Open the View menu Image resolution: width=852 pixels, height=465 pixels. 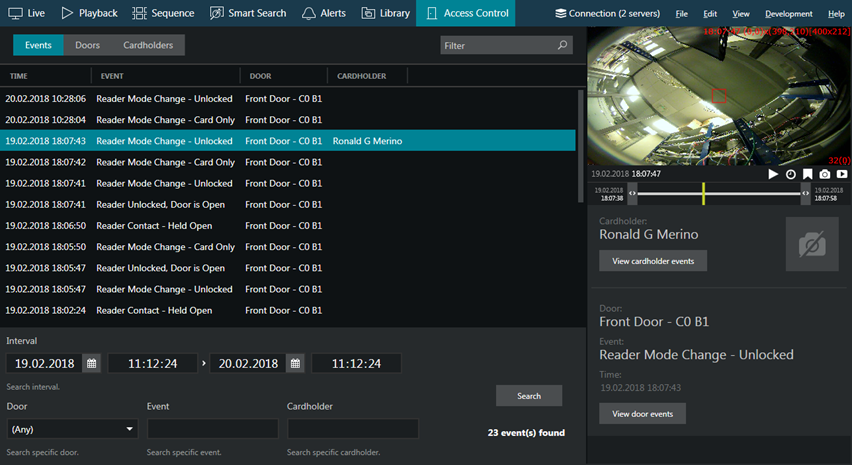(x=741, y=14)
